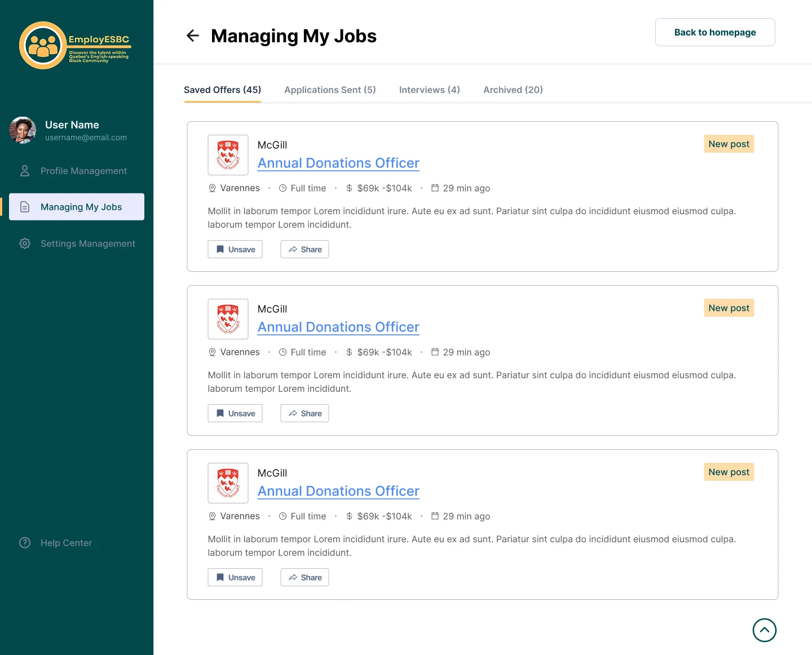
Task: Click McGill crest logo in first job card
Action: coord(228,155)
